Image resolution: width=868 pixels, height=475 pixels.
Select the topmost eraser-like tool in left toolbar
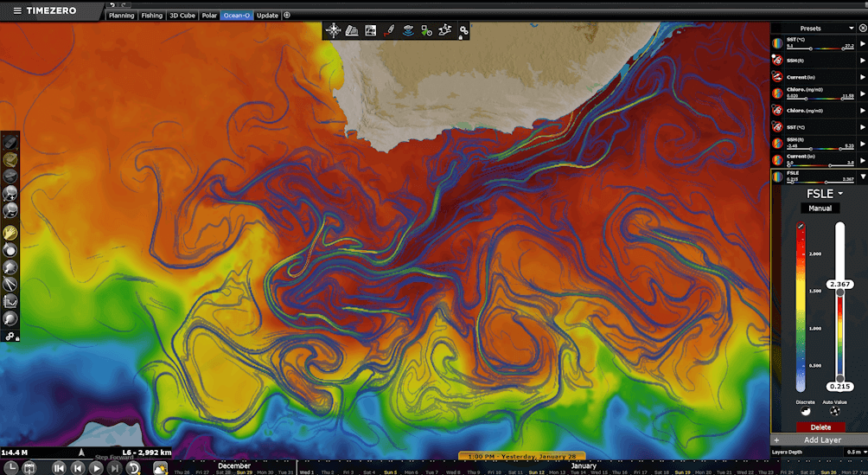(10, 143)
